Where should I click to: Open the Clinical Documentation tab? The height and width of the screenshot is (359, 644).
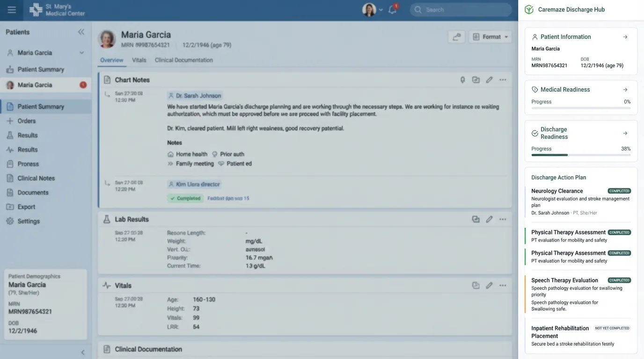tap(183, 60)
